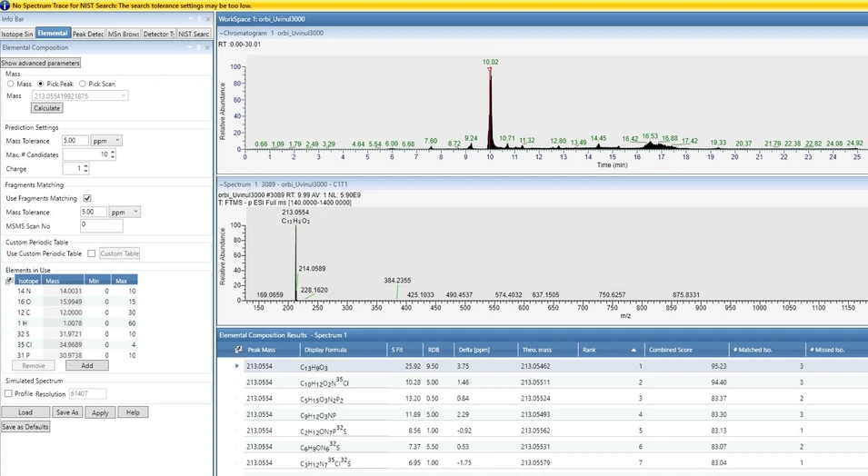Click fragments Mass Tolerance value field
The width and height of the screenshot is (868, 476).
(94, 212)
